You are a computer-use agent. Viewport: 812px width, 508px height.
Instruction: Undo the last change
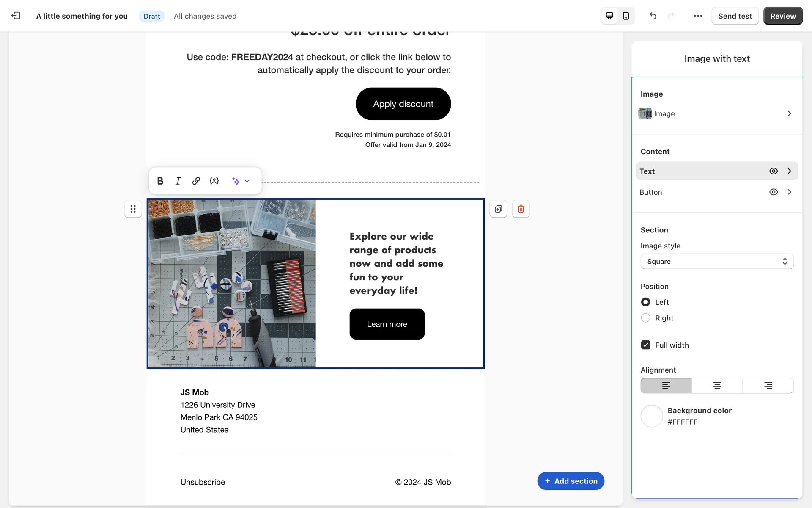pyautogui.click(x=653, y=16)
